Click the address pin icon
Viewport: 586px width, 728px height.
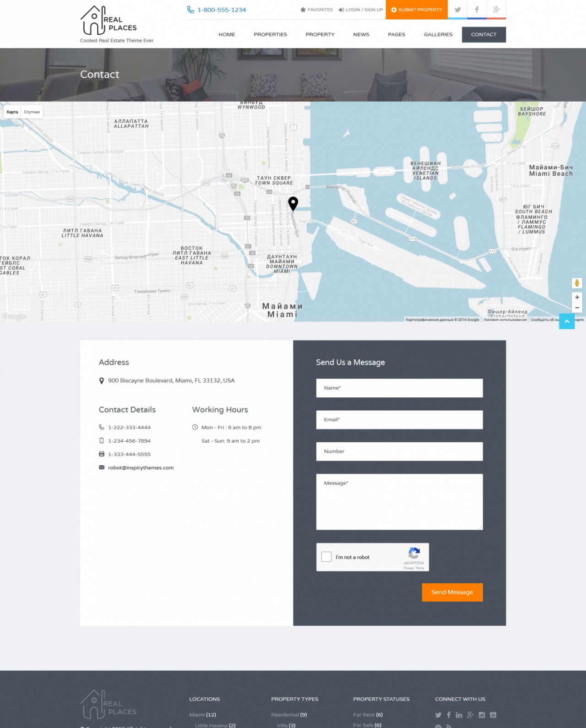pos(102,381)
